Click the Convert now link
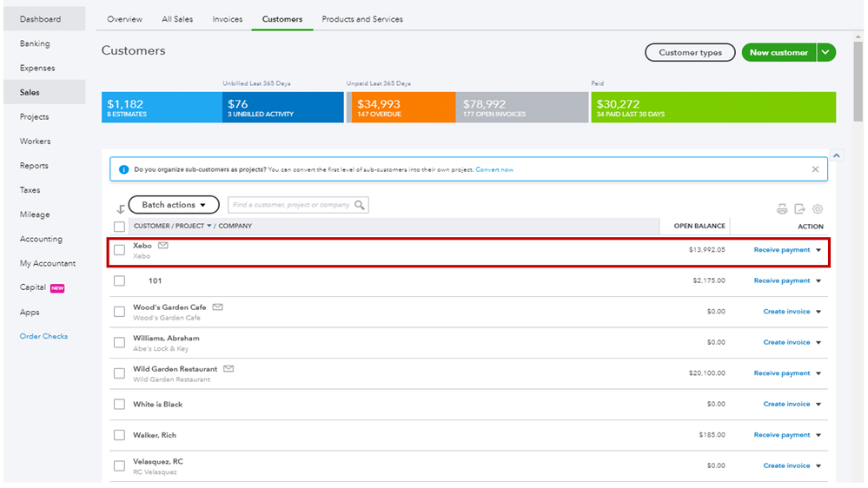The height and width of the screenshot is (488, 868). [494, 170]
